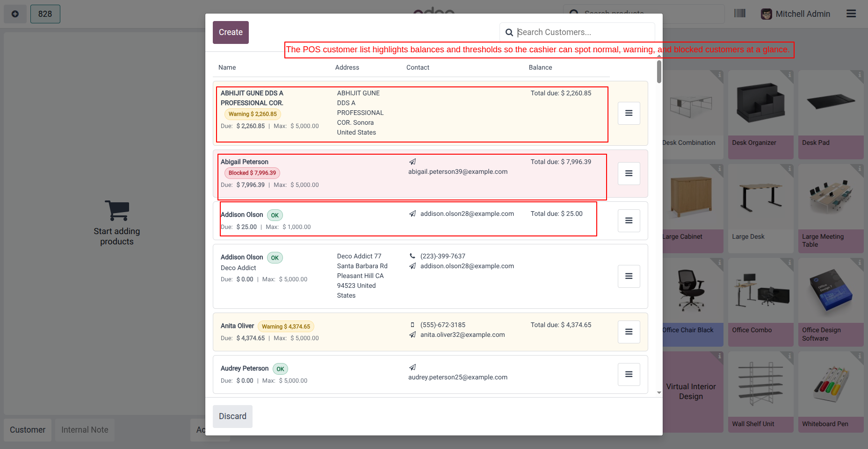Select the Office Combo product tile
Image resolution: width=868 pixels, height=449 pixels.
760,302
